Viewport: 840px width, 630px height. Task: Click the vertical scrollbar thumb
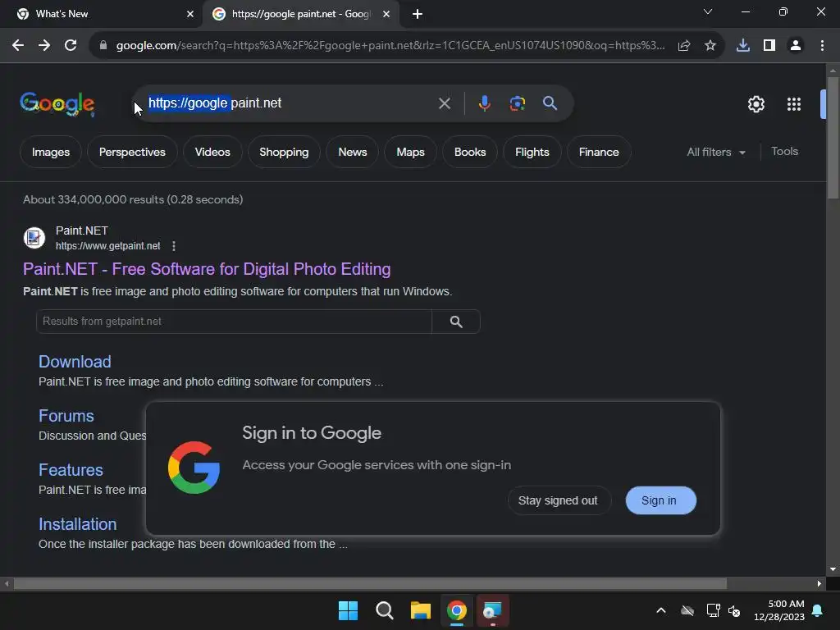[833, 138]
